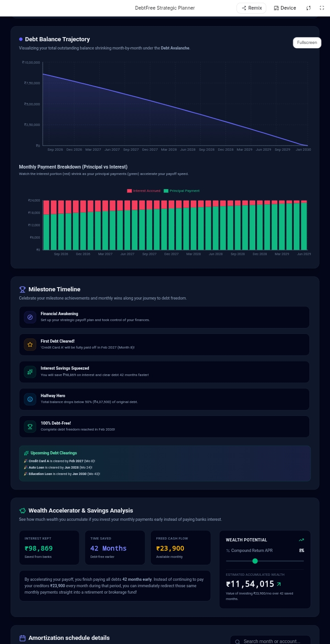Select the Freed Cash Flow card
This screenshot has width=330, height=644.
click(181, 548)
